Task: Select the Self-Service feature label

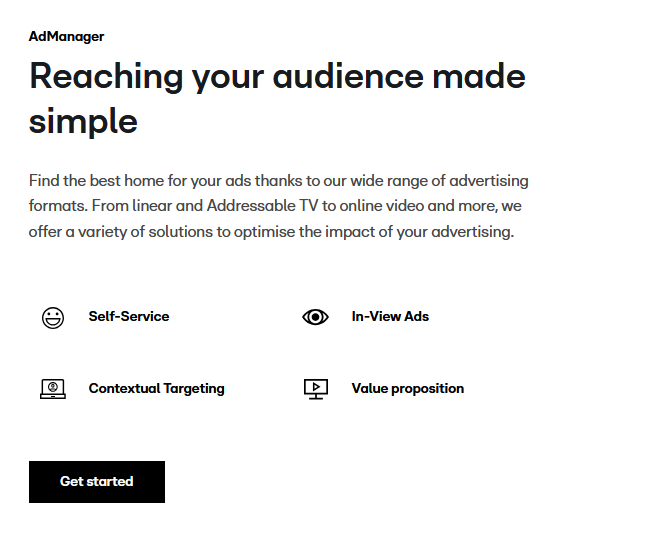Action: 129,317
